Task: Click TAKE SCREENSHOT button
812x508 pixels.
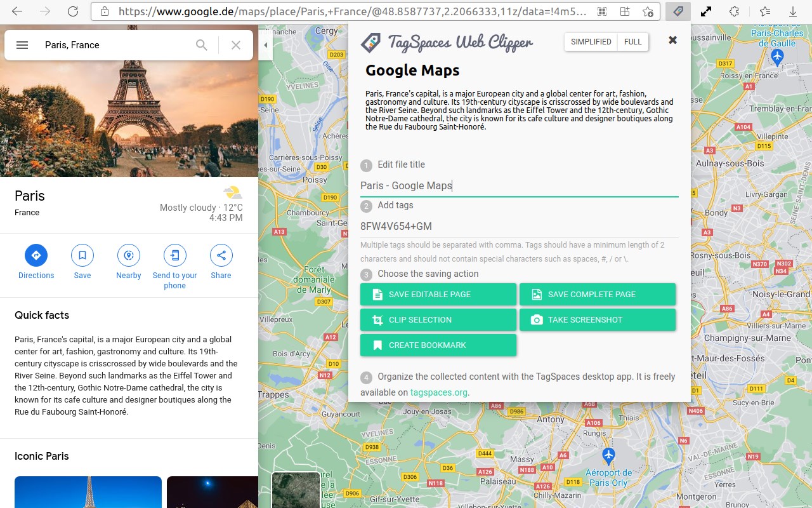Action: (598, 319)
